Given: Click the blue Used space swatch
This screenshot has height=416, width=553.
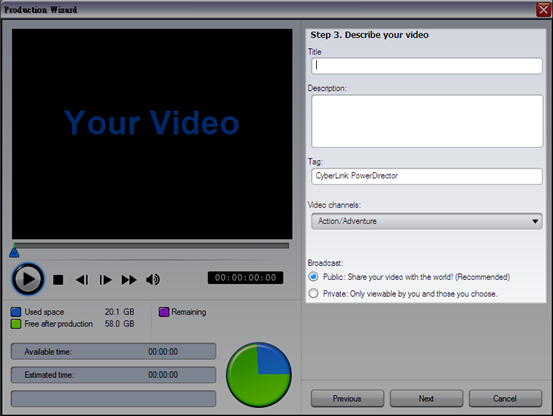Looking at the screenshot, I should (x=16, y=312).
